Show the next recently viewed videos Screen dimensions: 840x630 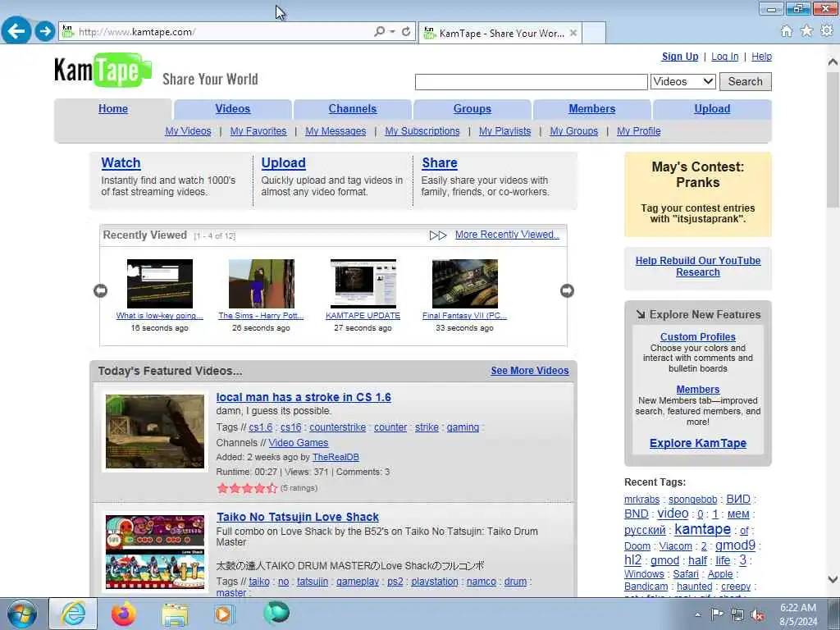coord(567,290)
